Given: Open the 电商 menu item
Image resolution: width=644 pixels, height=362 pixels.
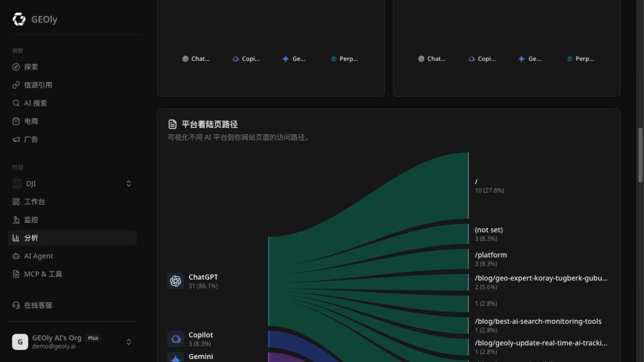Looking at the screenshot, I should tap(72, 121).
